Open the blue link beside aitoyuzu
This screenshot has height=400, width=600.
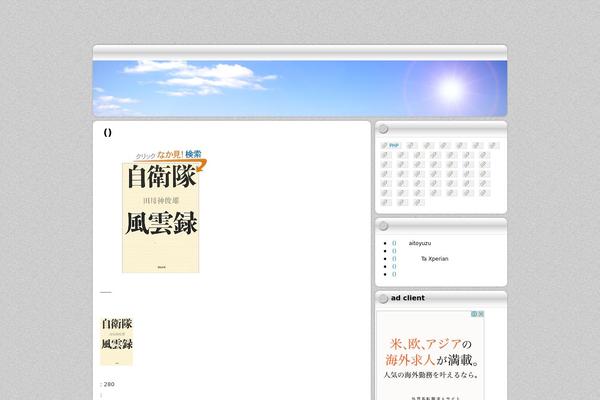pos(394,243)
